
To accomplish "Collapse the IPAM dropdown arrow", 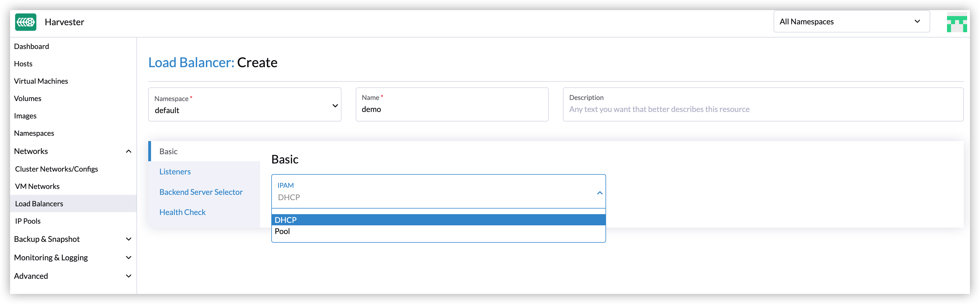I will click(x=600, y=193).
